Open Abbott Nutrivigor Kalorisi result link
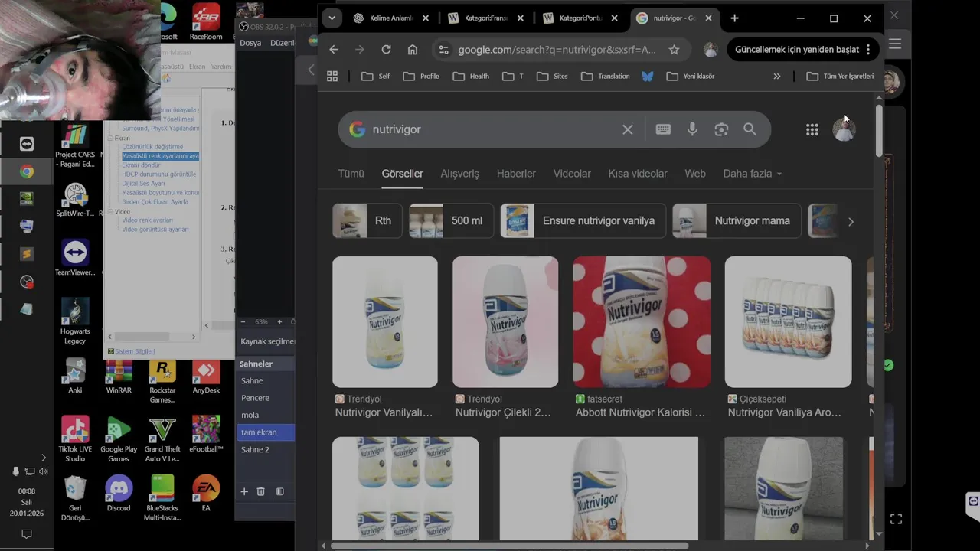 coord(641,412)
